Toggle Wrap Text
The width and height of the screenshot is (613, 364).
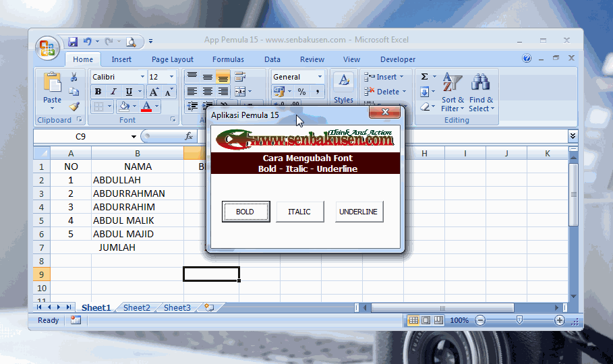(x=239, y=77)
